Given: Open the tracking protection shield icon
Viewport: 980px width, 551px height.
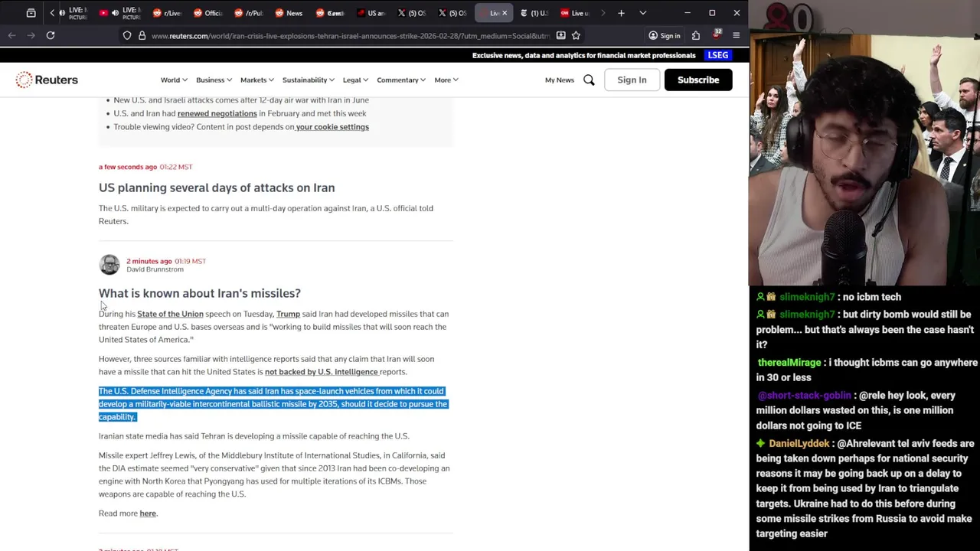Looking at the screenshot, I should 127,35.
